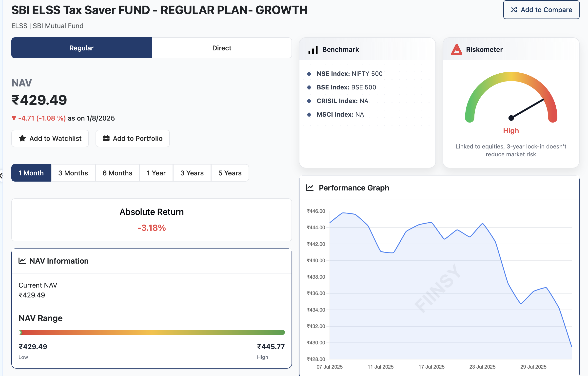The image size is (588, 376).
Task: Click the '₹428.00' y-axis label
Action: (316, 359)
